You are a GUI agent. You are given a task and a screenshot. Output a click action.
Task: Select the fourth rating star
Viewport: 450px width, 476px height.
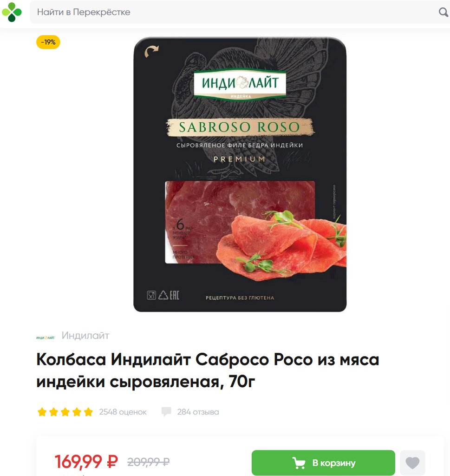tap(77, 412)
